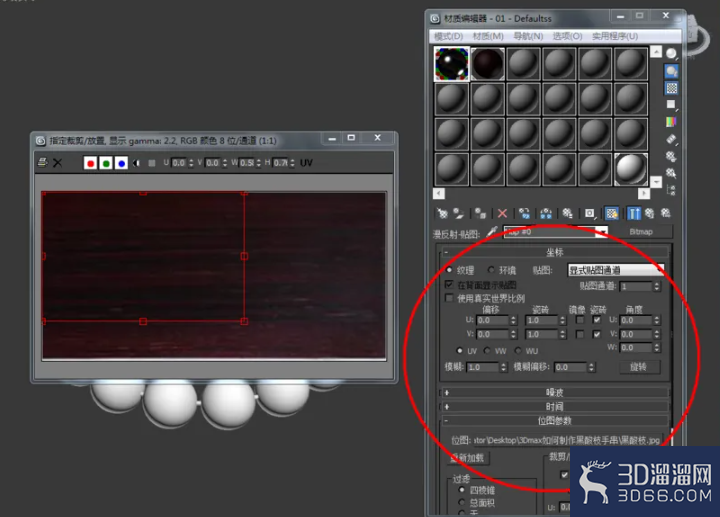Click the Make Preview icon
The height and width of the screenshot is (517, 720).
671,139
